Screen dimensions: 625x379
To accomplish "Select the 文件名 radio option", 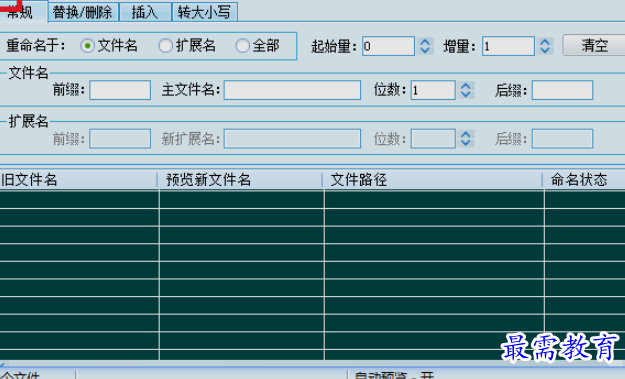I will pyautogui.click(x=109, y=46).
